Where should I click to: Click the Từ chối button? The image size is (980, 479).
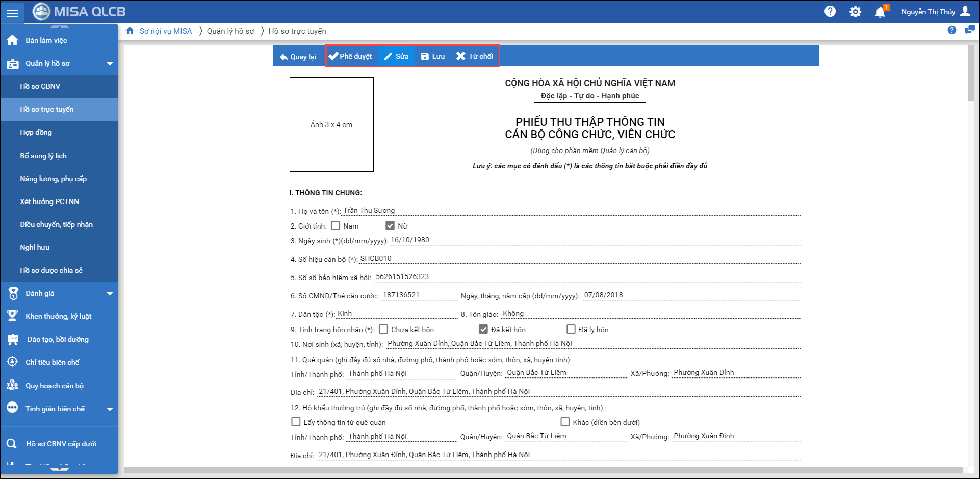[475, 56]
